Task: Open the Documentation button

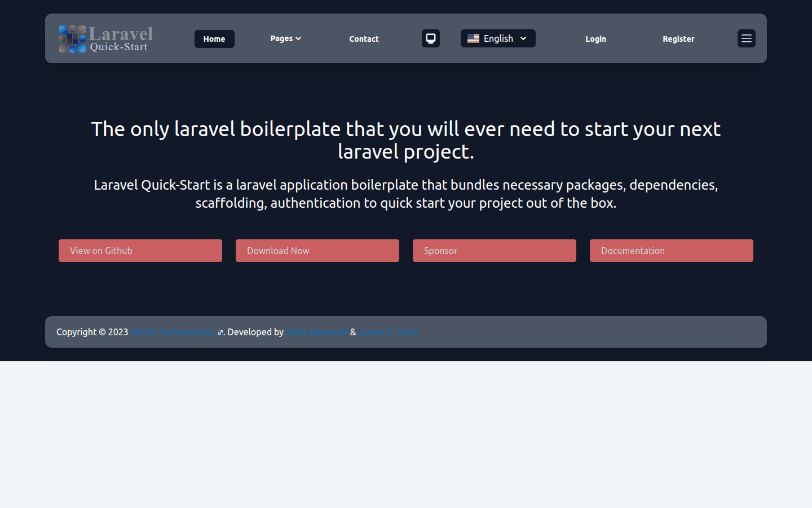Action: (x=672, y=251)
